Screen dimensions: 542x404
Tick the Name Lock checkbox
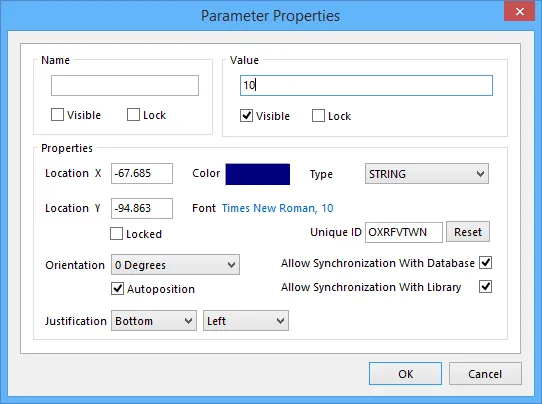(x=133, y=115)
